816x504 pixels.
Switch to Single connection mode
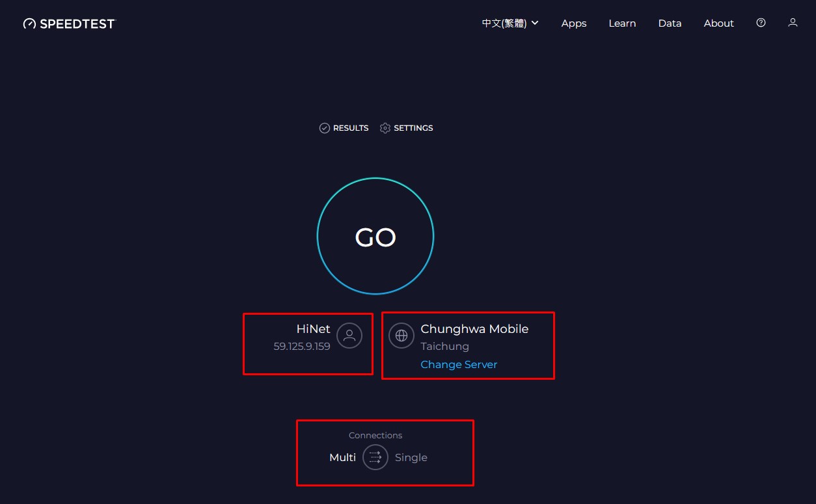pyautogui.click(x=411, y=457)
